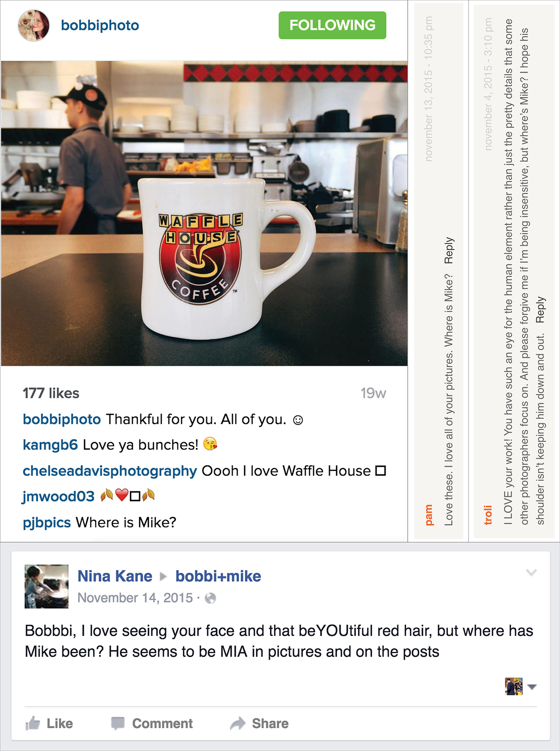The height and width of the screenshot is (751, 560).
Task: Click Reply under troli's comment
Action: (540, 310)
